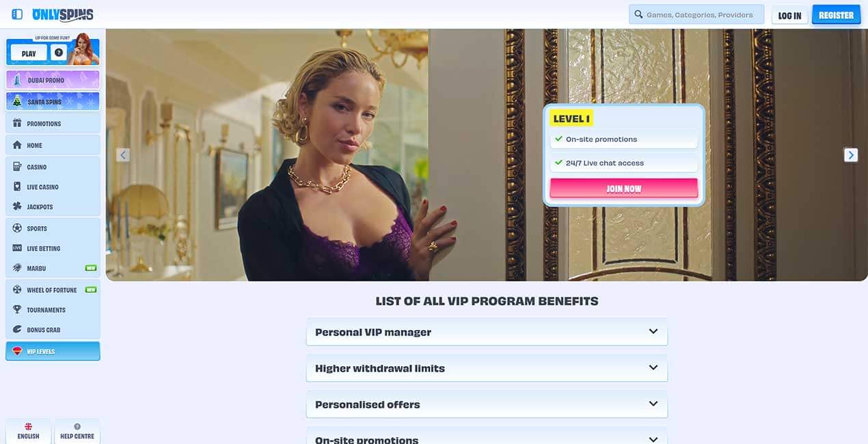This screenshot has width=868, height=444.
Task: Select the Sports ball icon
Action: 17,228
